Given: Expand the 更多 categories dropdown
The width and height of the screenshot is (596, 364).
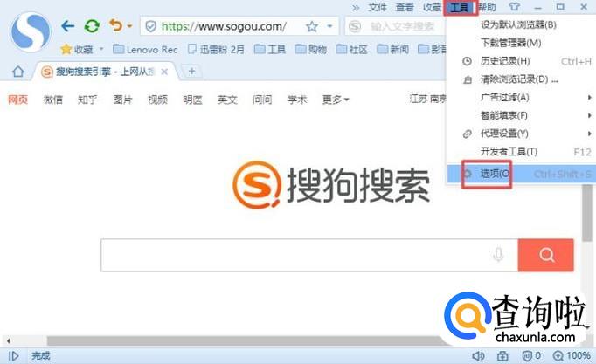Looking at the screenshot, I should [x=336, y=100].
